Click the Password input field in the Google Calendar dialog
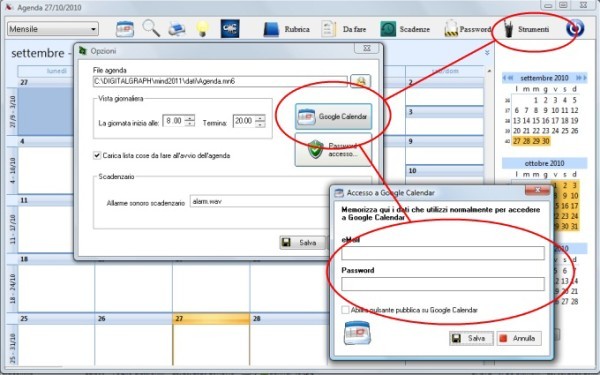The height and width of the screenshot is (375, 600). [x=443, y=284]
